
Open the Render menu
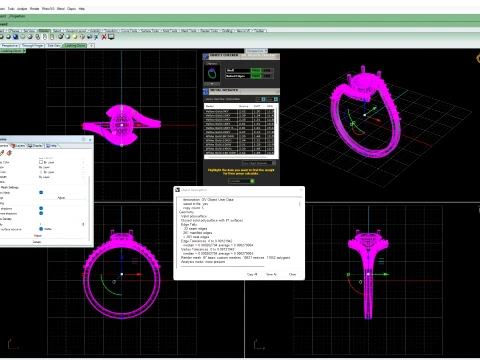point(34,9)
